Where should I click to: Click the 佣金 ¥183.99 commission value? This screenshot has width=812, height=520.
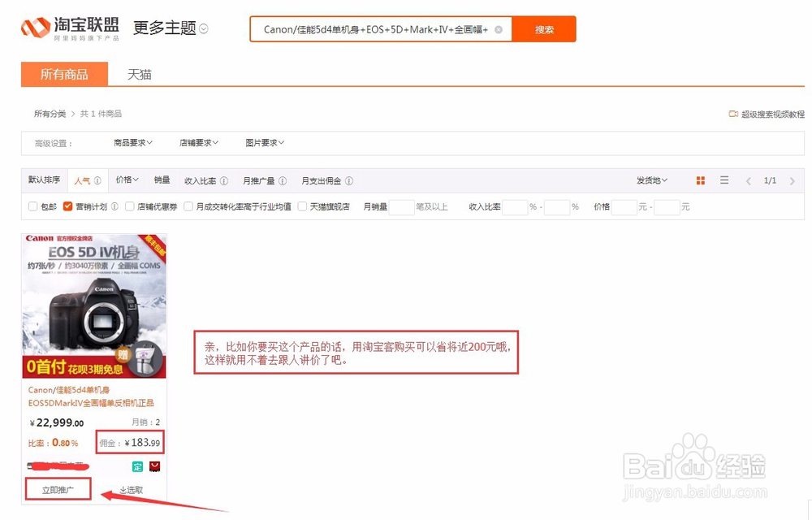coord(130,442)
